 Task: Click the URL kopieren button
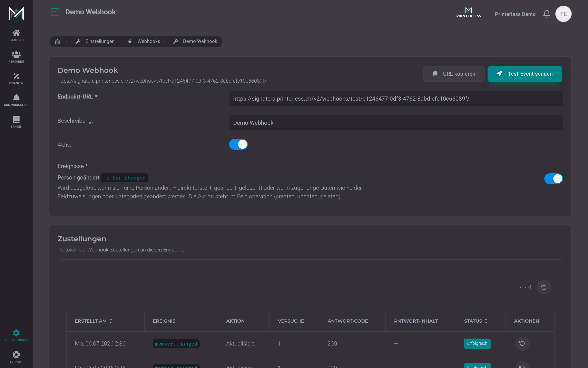click(454, 74)
